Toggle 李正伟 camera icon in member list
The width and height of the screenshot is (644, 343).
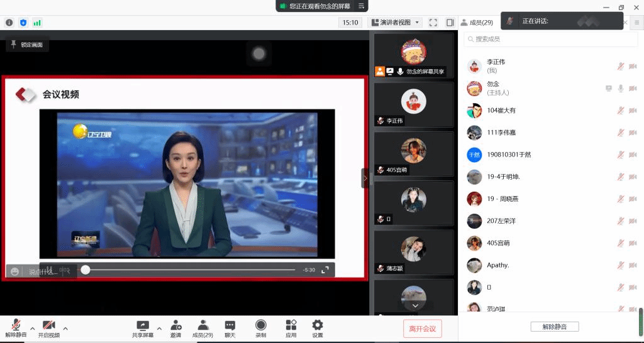633,66
